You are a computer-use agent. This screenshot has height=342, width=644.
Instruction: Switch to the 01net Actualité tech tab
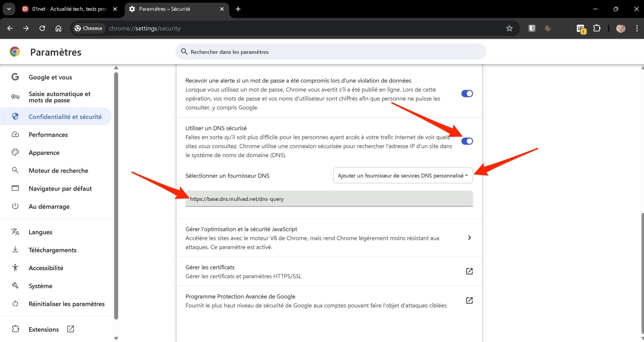(69, 9)
